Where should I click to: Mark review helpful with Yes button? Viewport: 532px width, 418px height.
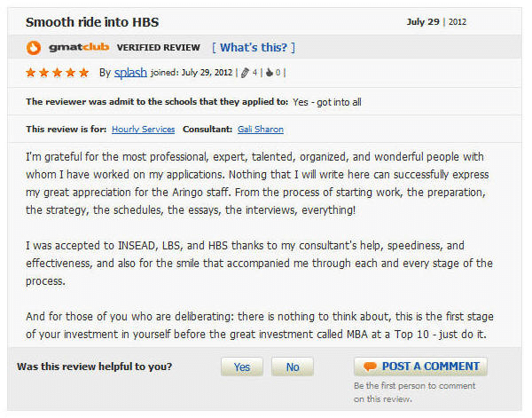point(242,367)
